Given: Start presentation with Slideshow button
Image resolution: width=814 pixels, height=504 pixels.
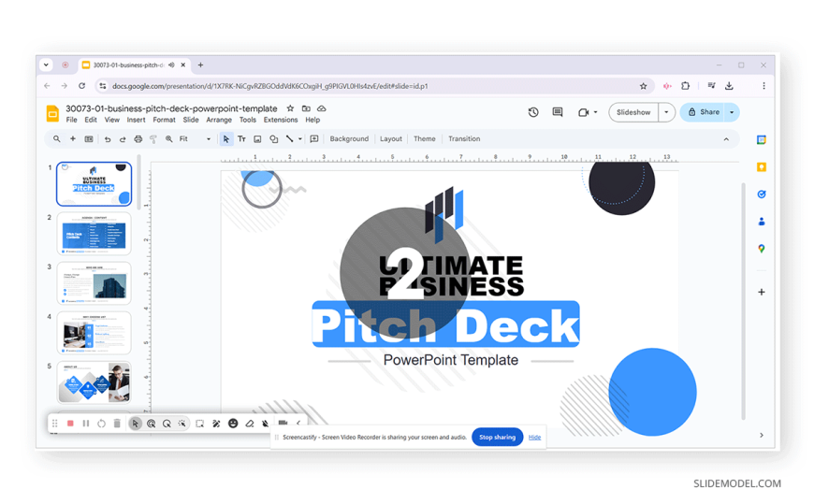Looking at the screenshot, I should 633,112.
